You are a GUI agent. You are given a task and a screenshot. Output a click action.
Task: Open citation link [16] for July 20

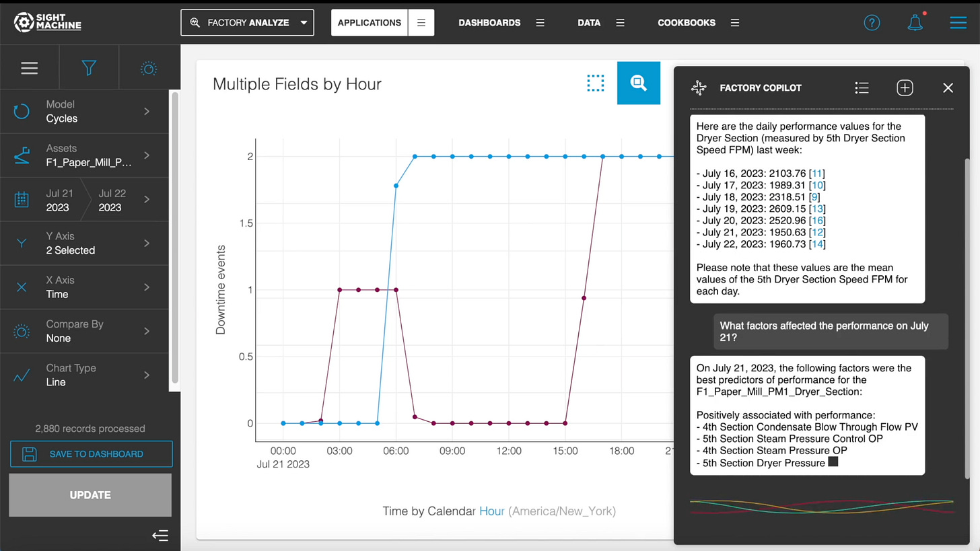tap(817, 221)
